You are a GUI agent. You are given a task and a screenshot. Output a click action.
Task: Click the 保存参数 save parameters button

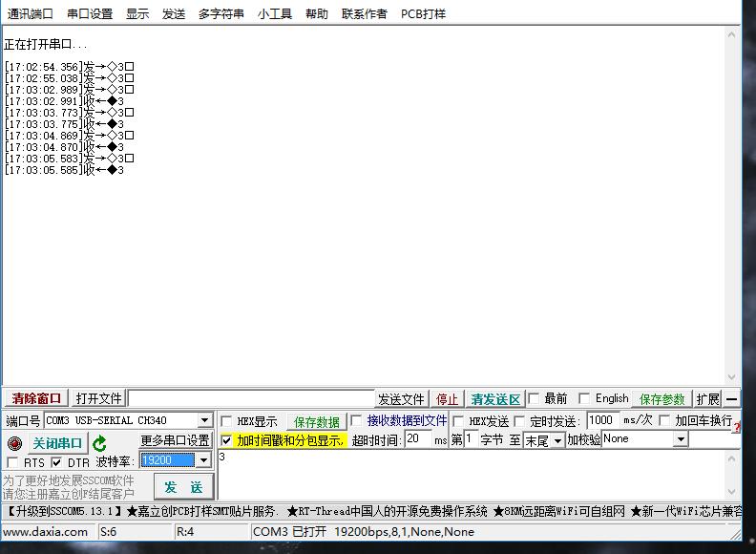(662, 399)
